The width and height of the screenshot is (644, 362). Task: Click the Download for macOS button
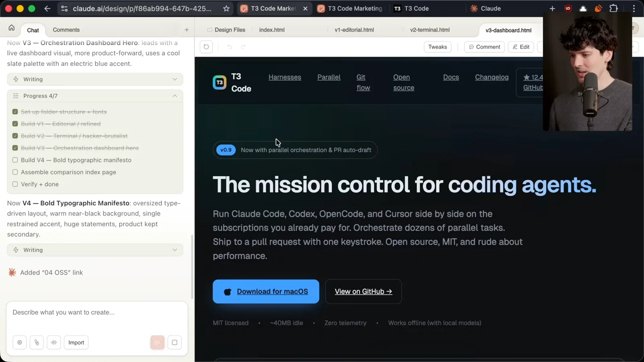tap(266, 291)
